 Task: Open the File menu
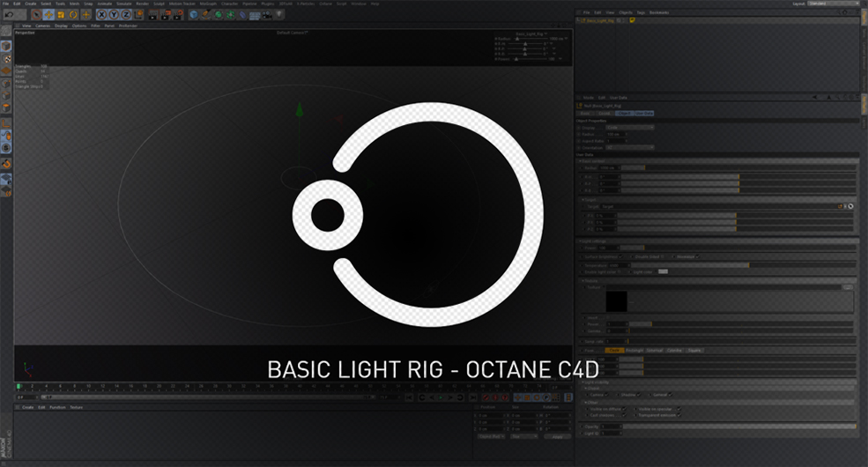pos(6,4)
